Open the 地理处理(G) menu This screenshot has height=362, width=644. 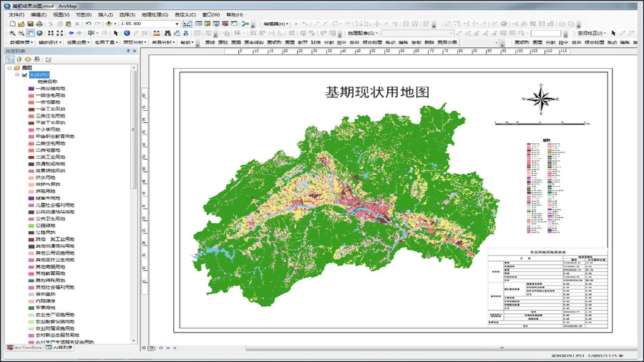point(155,15)
